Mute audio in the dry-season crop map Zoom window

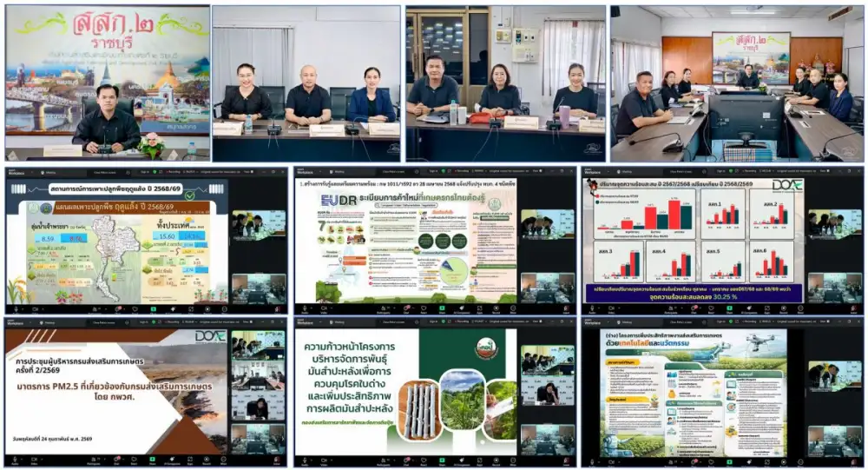pos(16,308)
